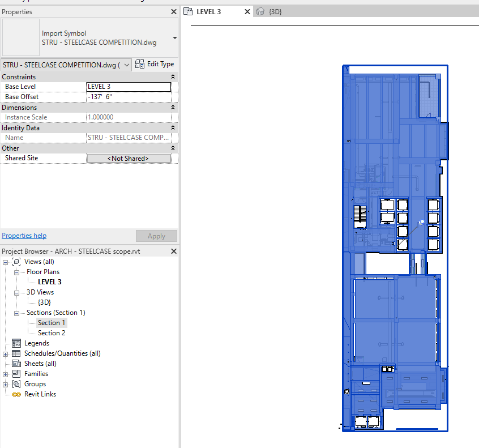
Task: Click the Groups icon in Project Browser
Action: (16, 383)
